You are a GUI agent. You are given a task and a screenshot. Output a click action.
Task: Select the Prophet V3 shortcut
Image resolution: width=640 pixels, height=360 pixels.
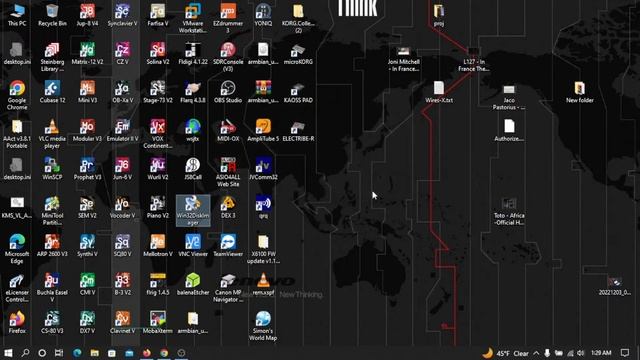[87, 169]
